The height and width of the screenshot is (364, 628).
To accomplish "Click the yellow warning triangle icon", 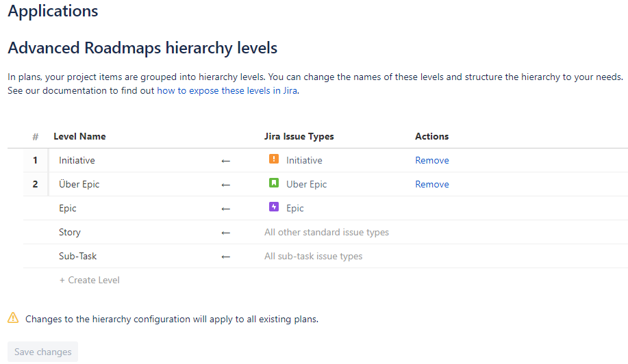I will coord(13,318).
